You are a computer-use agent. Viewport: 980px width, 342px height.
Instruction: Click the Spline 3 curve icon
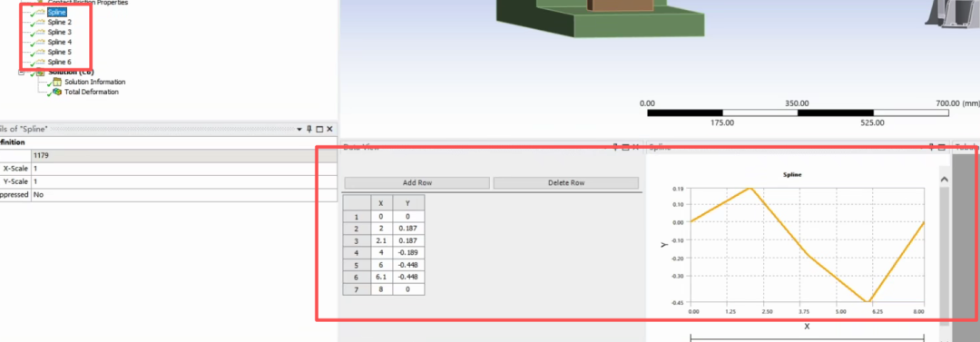[39, 32]
